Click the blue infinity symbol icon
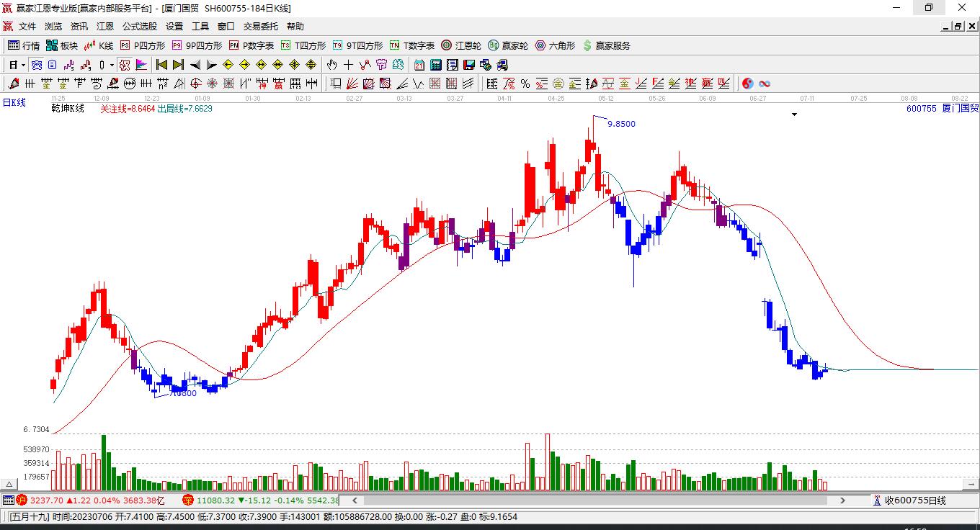 [x=765, y=84]
